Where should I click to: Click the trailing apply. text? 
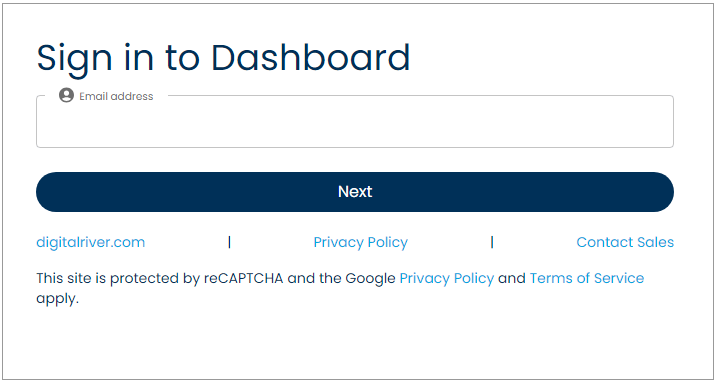click(58, 300)
